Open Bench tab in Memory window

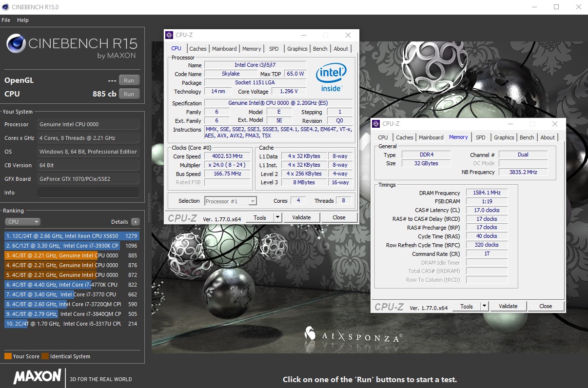[x=527, y=137]
